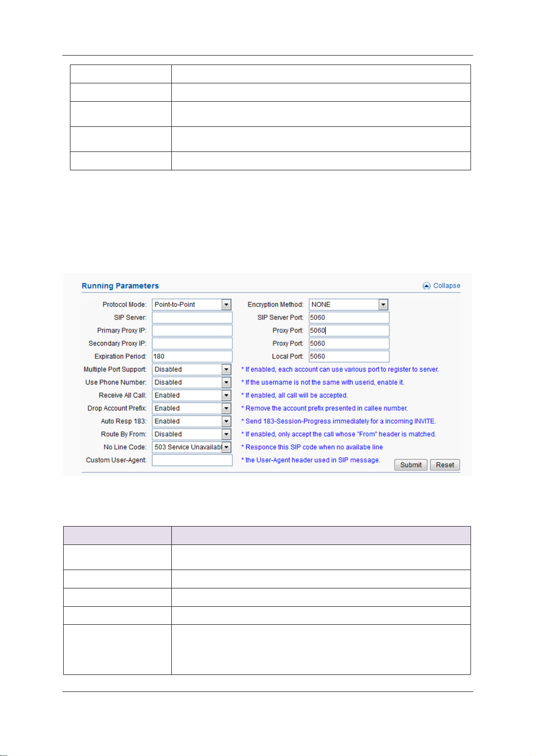This screenshot has width=536, height=756.
Task: Click the 'Responce this SIP code' hint
Action: pos(312,447)
